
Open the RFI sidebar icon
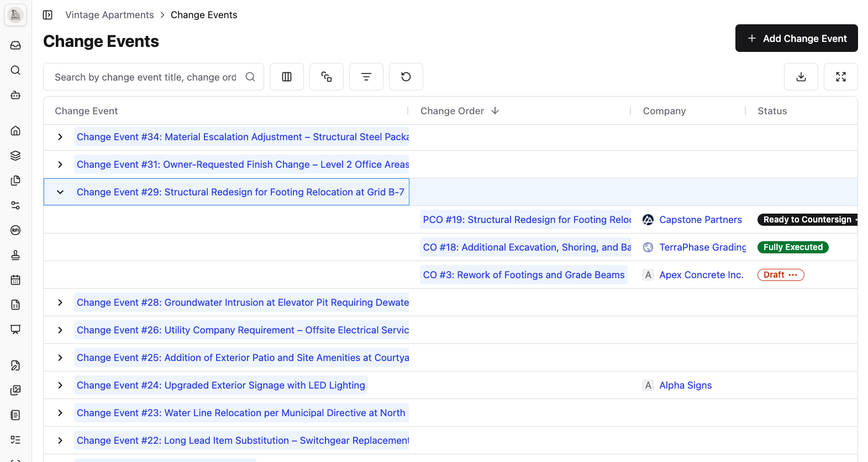click(x=15, y=230)
